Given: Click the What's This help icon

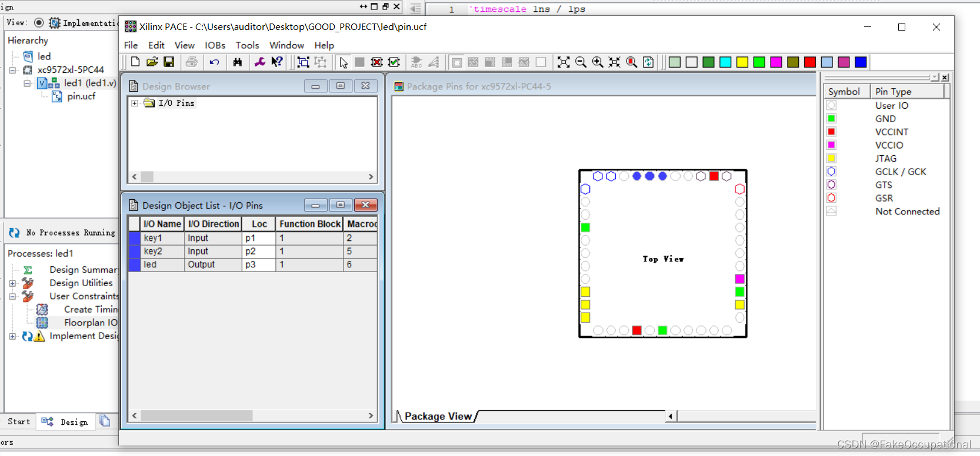Looking at the screenshot, I should 277,62.
